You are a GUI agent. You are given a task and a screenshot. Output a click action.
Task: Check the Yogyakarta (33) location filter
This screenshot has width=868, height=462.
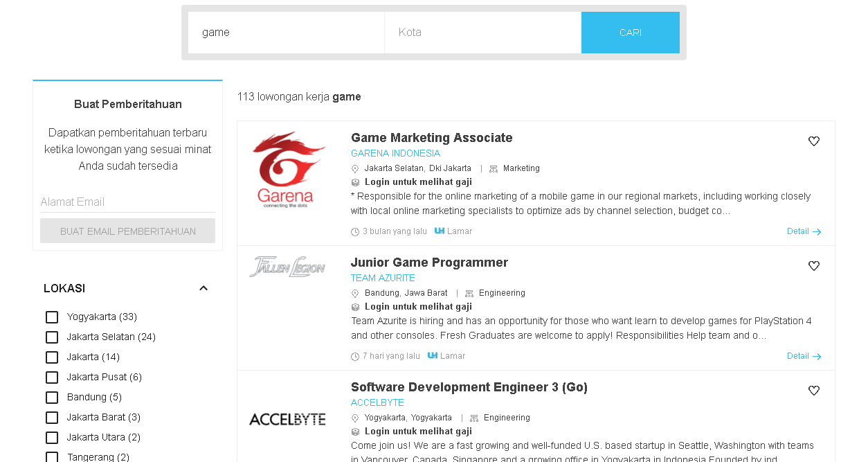52,317
